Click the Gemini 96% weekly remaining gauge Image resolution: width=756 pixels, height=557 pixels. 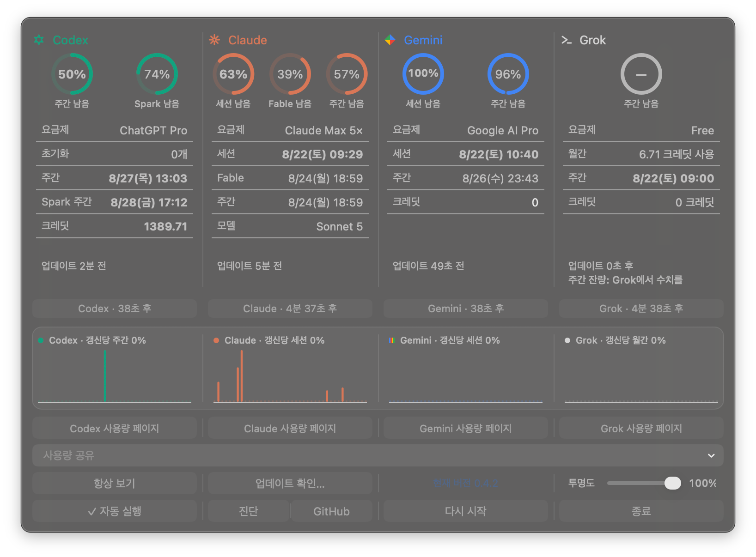point(508,74)
